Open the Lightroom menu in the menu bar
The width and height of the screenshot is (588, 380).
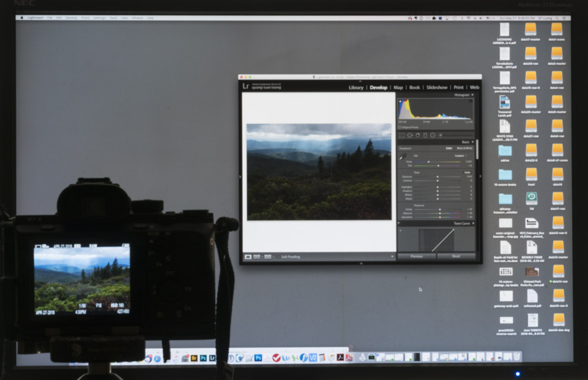click(x=35, y=18)
